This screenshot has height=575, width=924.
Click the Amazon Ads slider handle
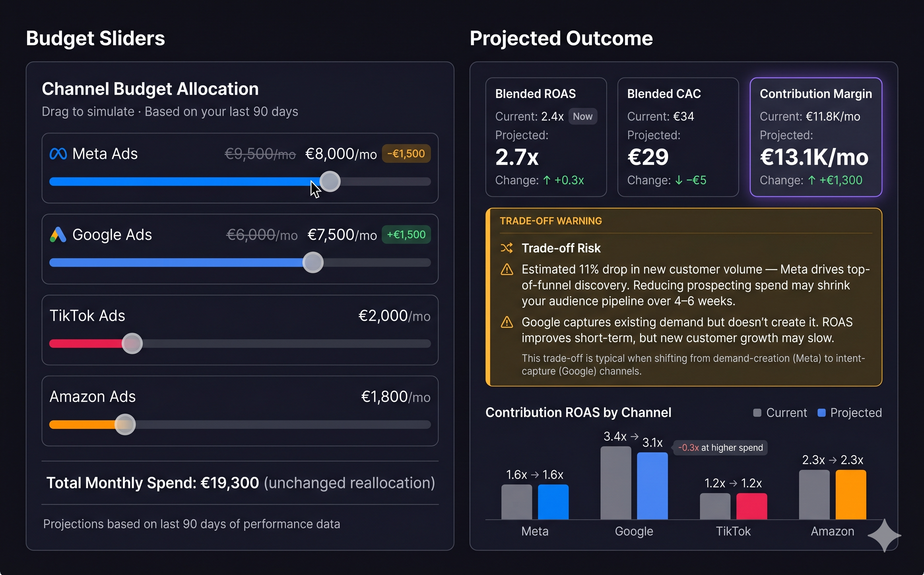click(125, 425)
